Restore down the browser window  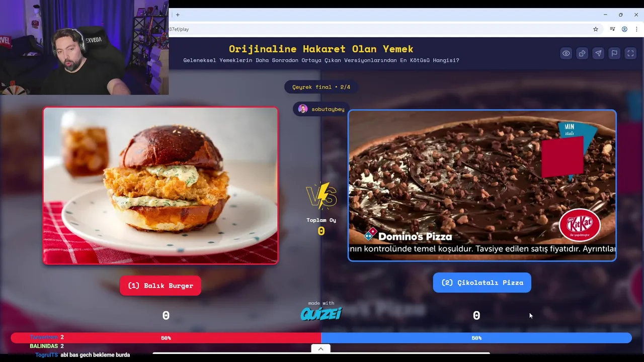tap(621, 15)
